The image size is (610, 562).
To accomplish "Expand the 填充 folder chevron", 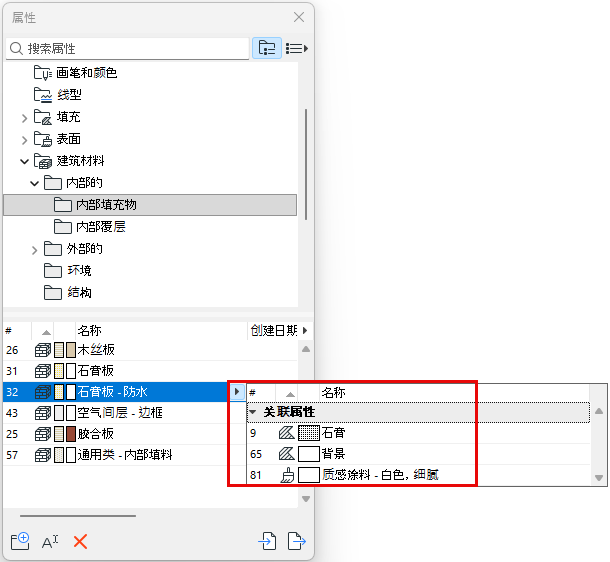I will coord(25,117).
